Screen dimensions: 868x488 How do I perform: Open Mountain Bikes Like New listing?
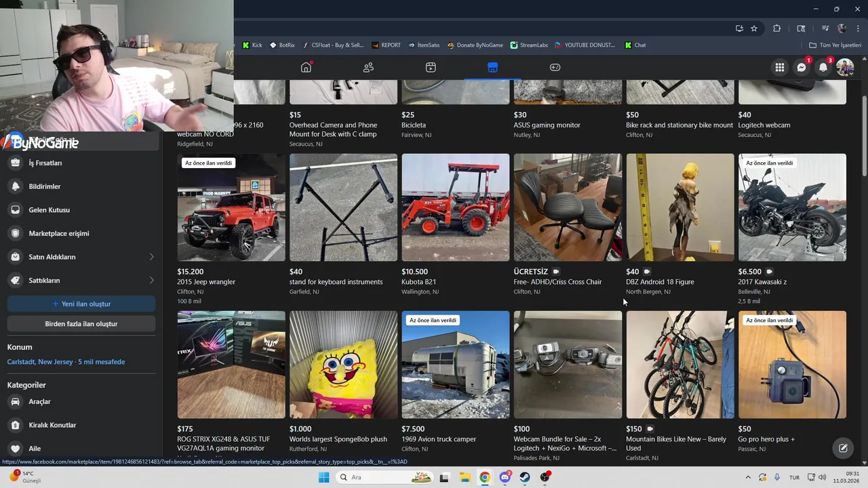coord(680,365)
